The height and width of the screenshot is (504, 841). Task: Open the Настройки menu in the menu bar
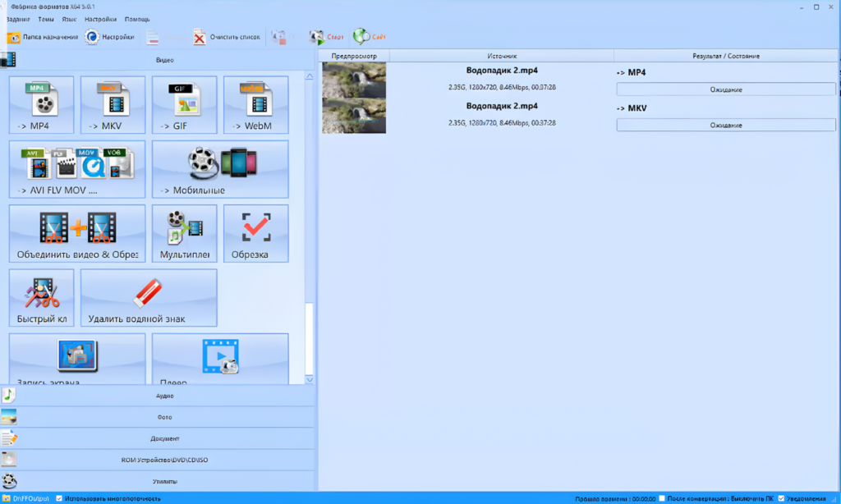[100, 20]
